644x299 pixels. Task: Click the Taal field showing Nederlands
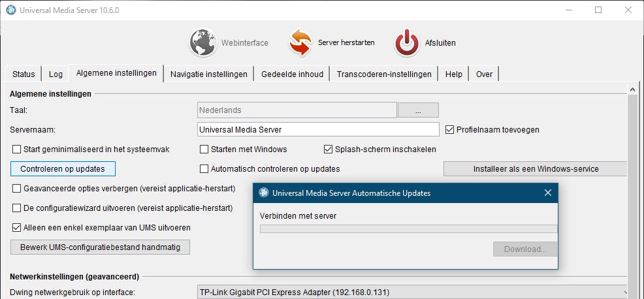click(x=297, y=110)
